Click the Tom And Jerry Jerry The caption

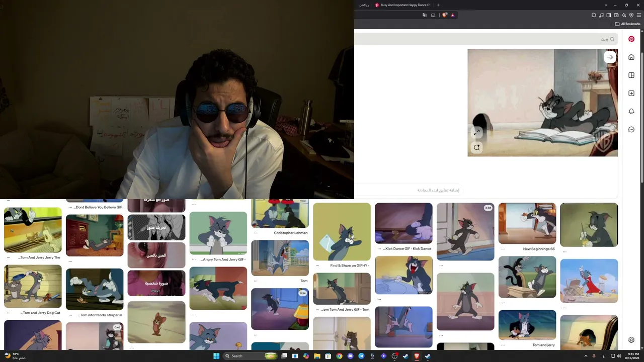coord(39,257)
